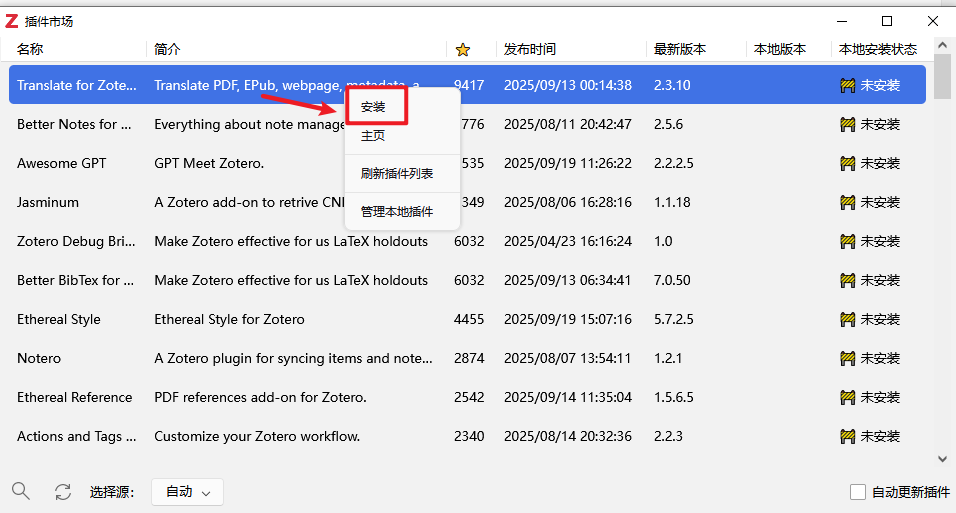This screenshot has width=956, height=513.
Task: Click not-installed icon for Awesome GPT
Action: pyautogui.click(x=848, y=163)
